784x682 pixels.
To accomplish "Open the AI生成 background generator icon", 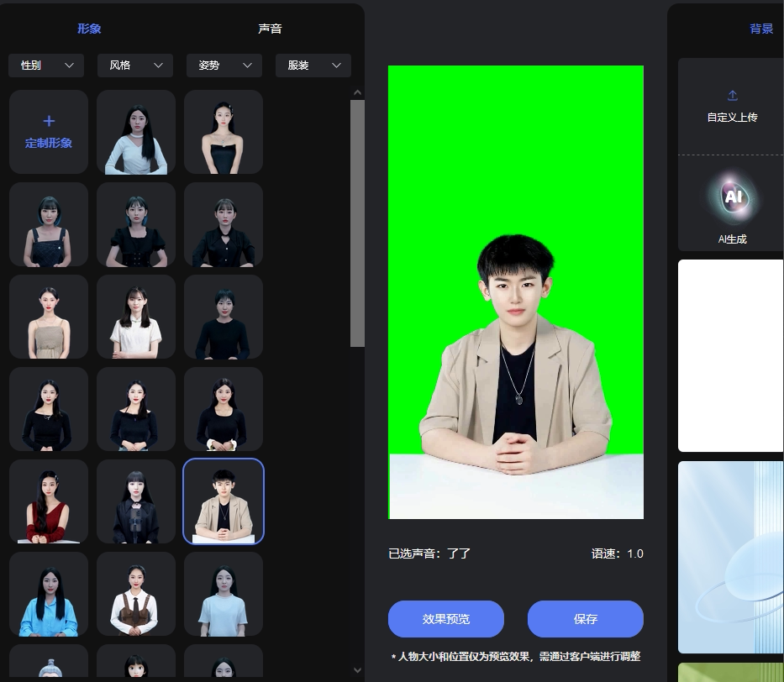I will point(733,197).
